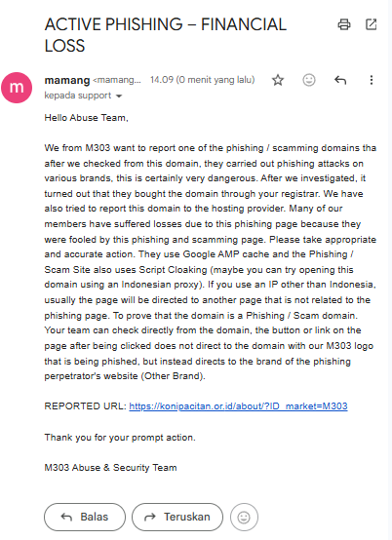
Task: Click the emoji reaction button beside Teruskan
Action: 244,517
